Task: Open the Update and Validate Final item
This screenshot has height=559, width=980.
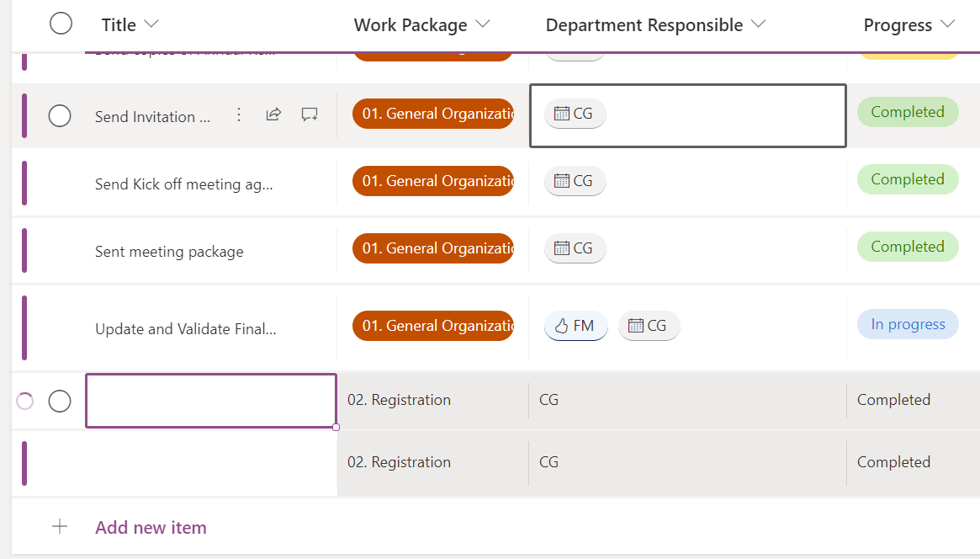Action: click(185, 329)
